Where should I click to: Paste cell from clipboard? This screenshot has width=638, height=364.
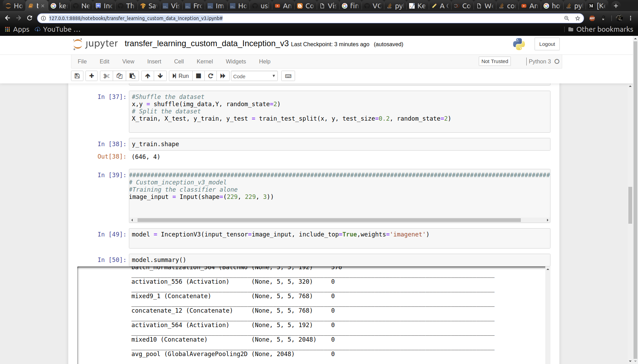(132, 76)
